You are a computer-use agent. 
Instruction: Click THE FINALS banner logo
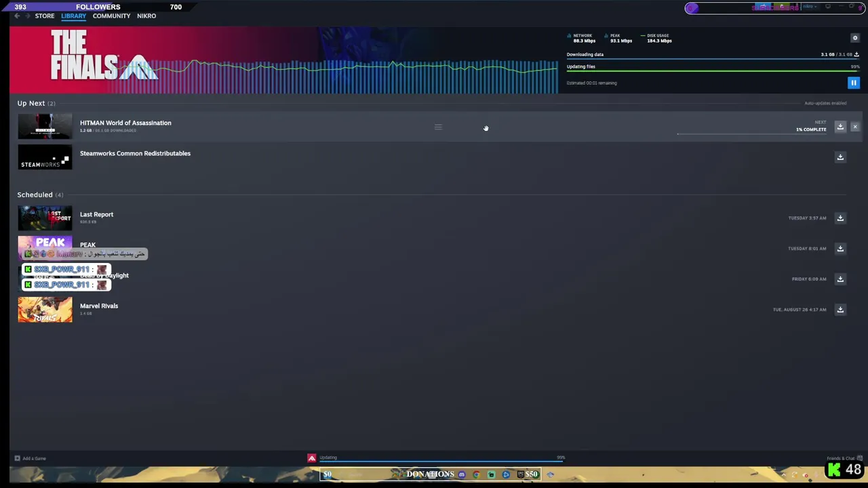point(104,56)
